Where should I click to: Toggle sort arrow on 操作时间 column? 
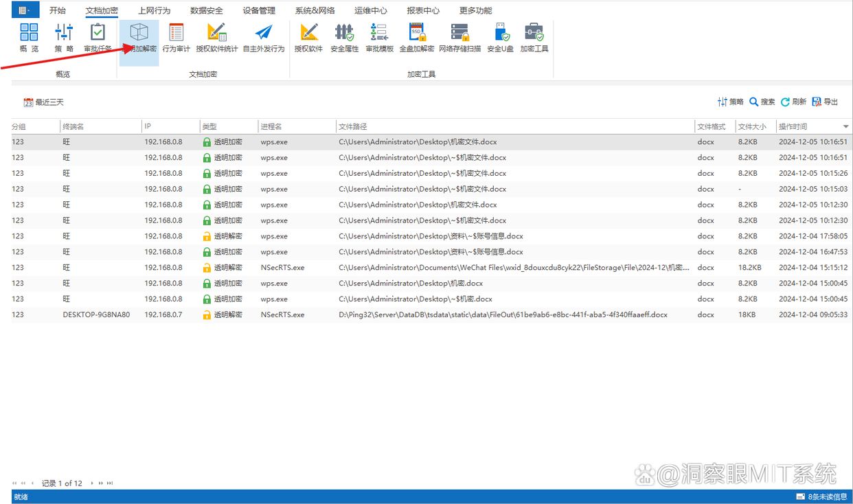click(x=845, y=127)
